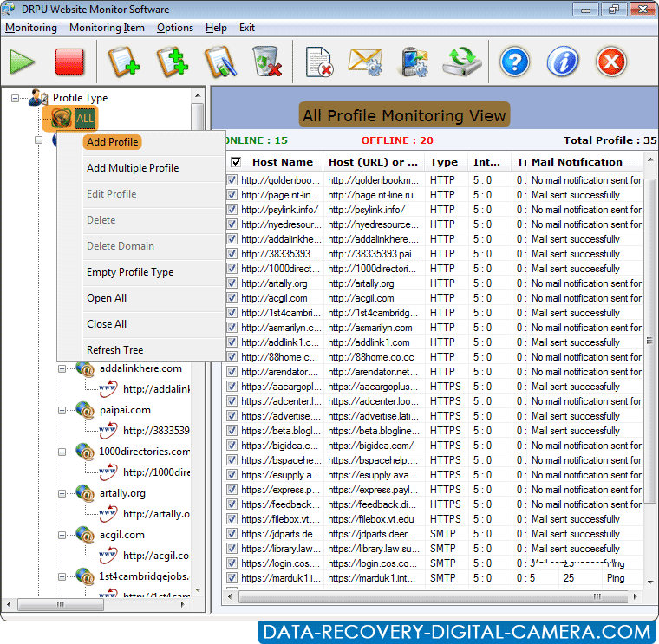Open the Help menu
Viewport: 659px width, 644px height.
[216, 28]
